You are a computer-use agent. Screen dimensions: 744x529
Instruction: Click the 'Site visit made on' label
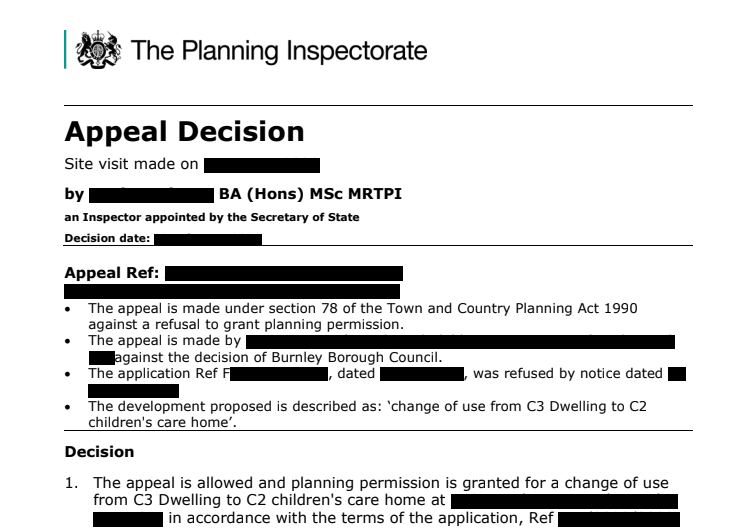131,165
